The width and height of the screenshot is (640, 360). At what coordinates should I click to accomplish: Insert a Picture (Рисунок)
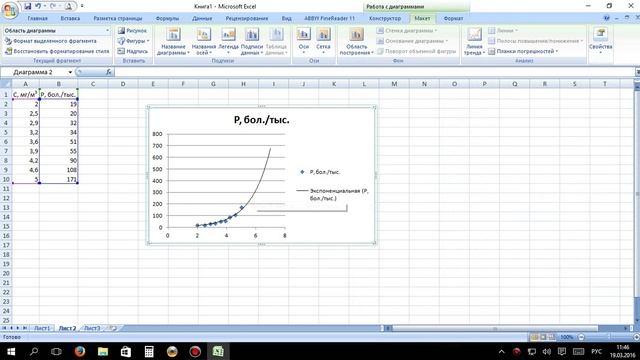tap(132, 31)
